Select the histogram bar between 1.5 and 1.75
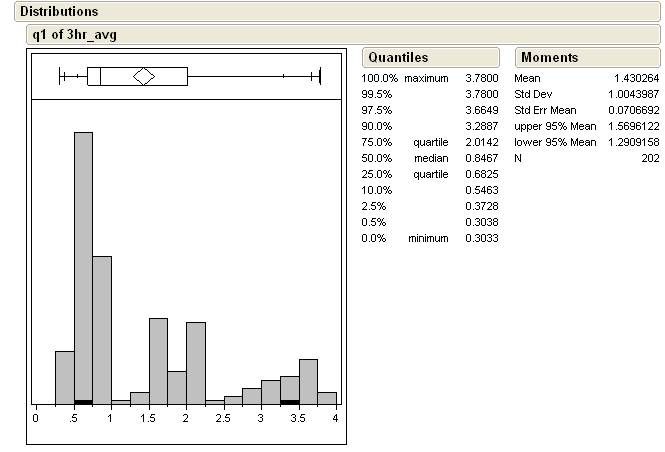The image size is (665, 452). (x=158, y=360)
